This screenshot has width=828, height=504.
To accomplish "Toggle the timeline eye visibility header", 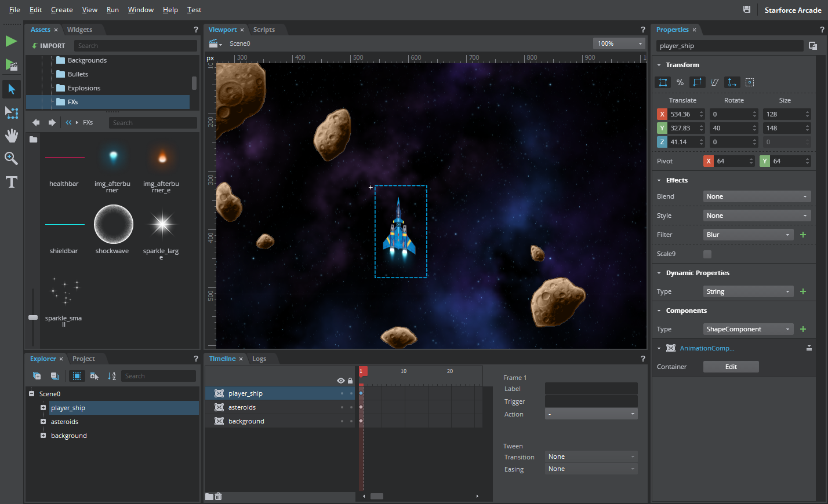I will 341,381.
